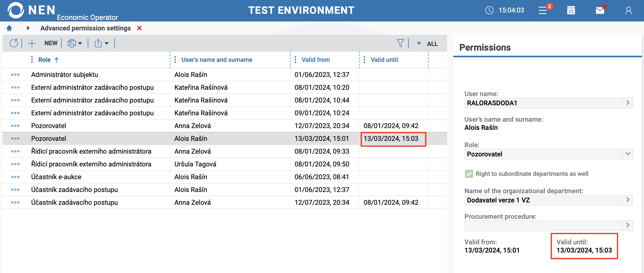Screen dimensions: 644x273
Task: Toggle right to subordinate departments checkbox
Action: (x=469, y=174)
